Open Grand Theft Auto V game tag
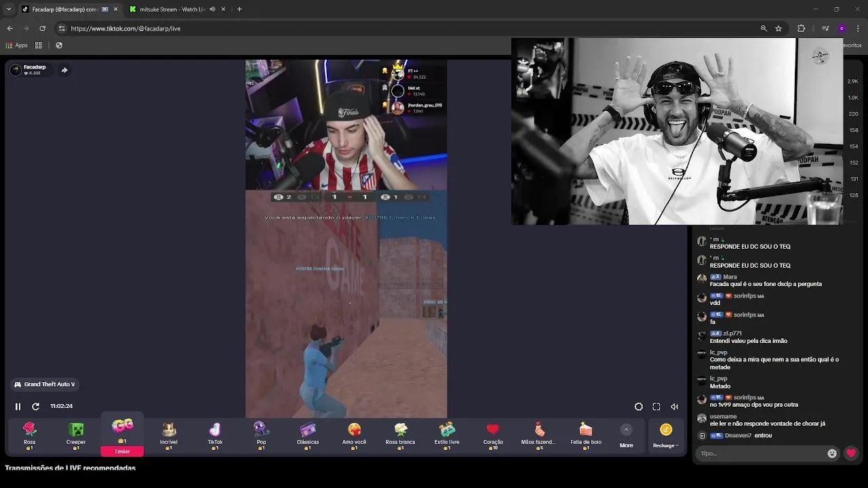Screen dimensions: 868x488 click(45, 384)
